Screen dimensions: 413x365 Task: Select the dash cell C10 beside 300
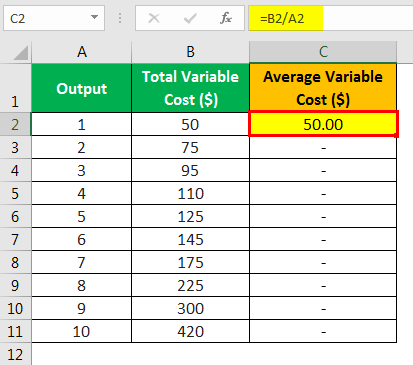(x=323, y=308)
